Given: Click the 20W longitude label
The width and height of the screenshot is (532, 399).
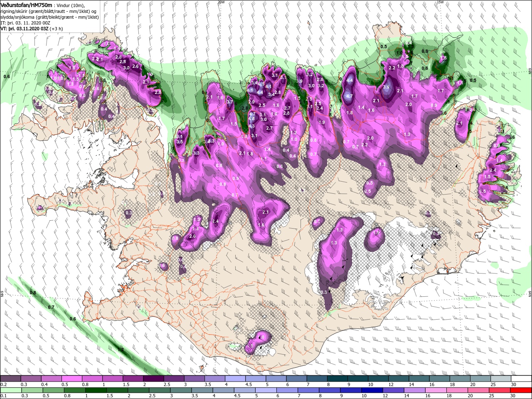Looking at the screenshot, I should pyautogui.click(x=221, y=2).
